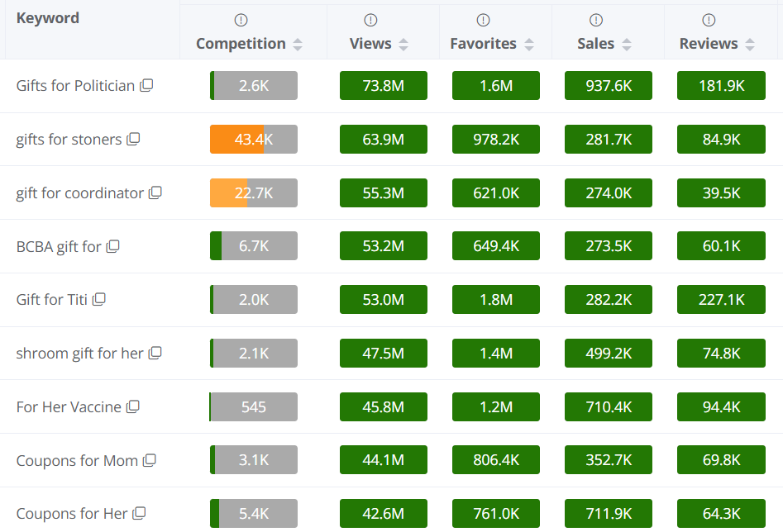
Task: Sort table by Sales column arrows
Action: click(x=627, y=45)
